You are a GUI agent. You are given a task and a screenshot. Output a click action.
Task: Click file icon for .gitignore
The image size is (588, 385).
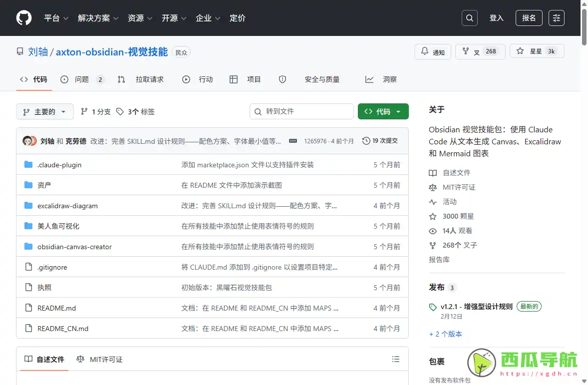28,267
